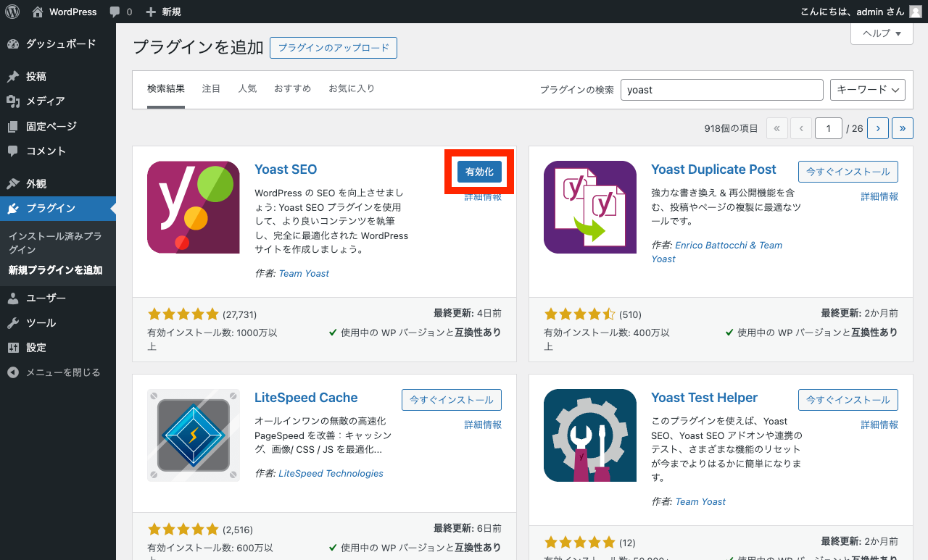928x560 pixels.
Task: Expand the ヘルプ dropdown tab
Action: tap(882, 33)
